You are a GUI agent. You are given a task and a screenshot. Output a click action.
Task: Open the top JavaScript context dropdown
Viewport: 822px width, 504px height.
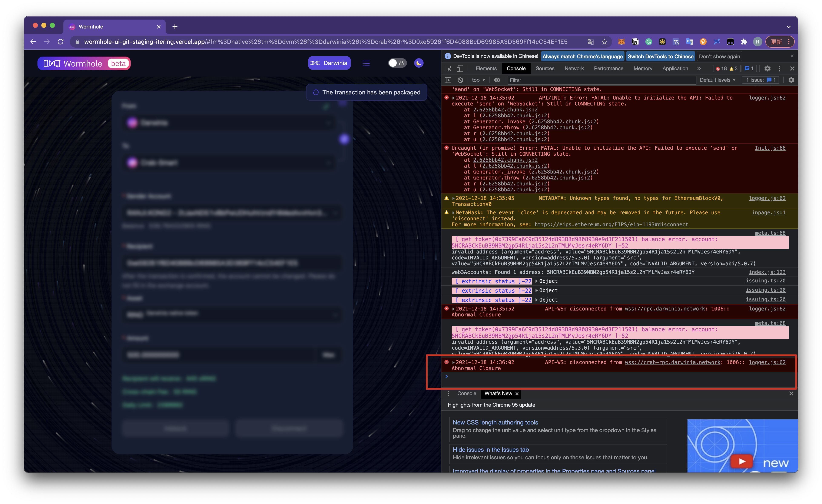coord(478,80)
